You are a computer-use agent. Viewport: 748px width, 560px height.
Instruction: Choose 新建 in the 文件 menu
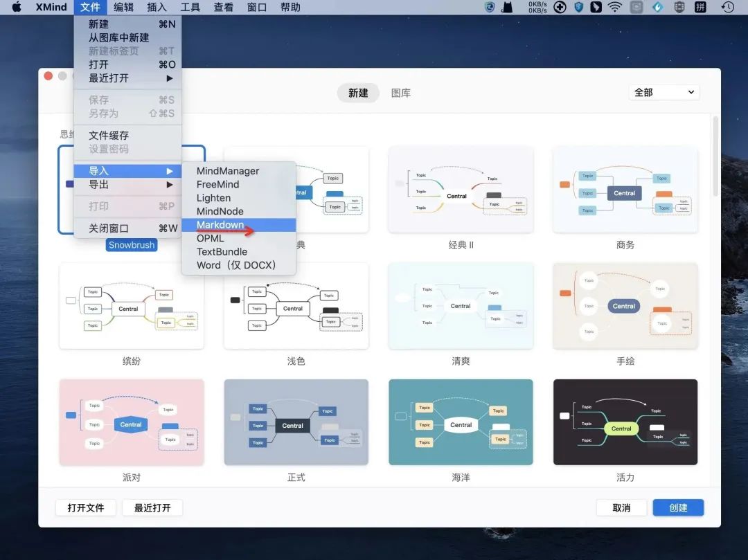[128, 24]
